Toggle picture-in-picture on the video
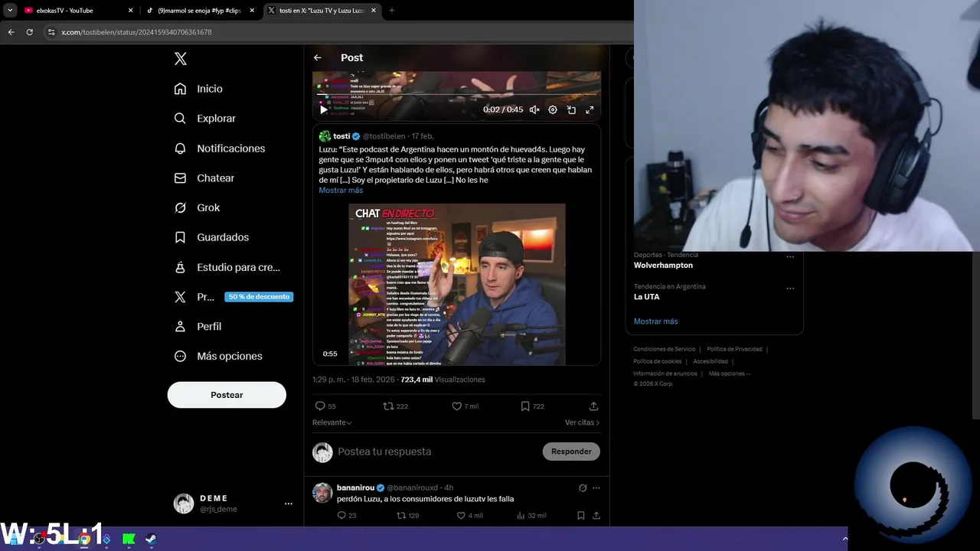Viewport: 980px width, 551px height. pyautogui.click(x=571, y=109)
